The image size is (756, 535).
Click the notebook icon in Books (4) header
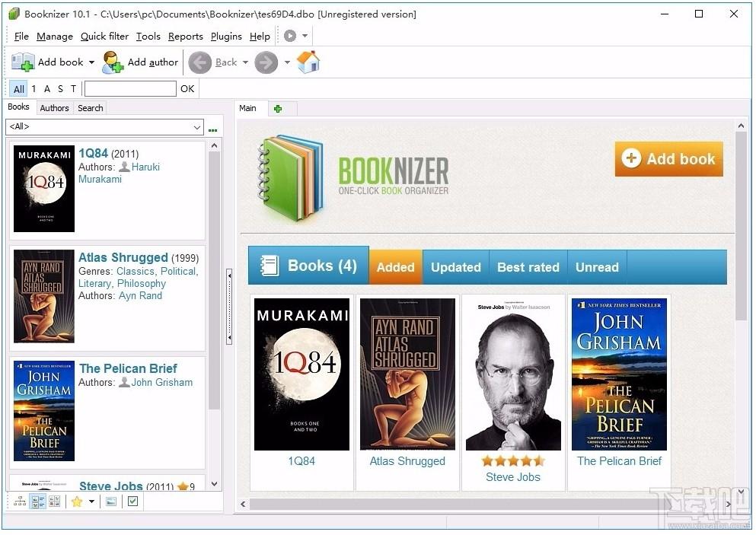(269, 266)
